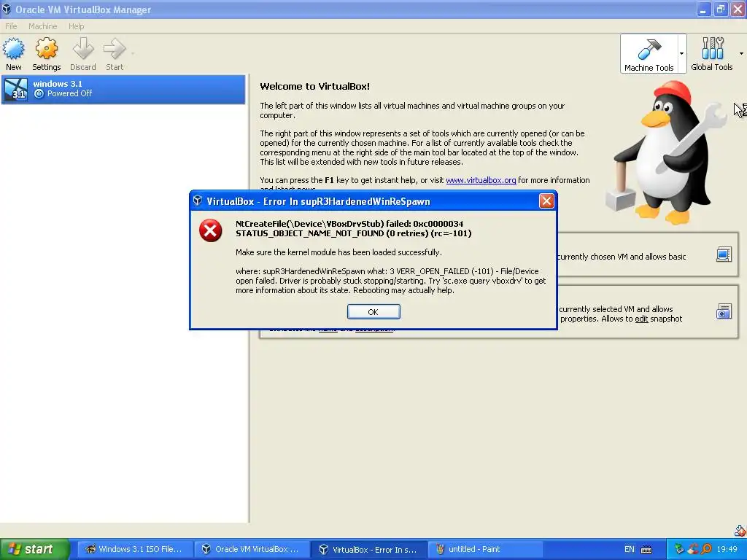
Task: Click the Discard arrow icon
Action: pyautogui.click(x=83, y=49)
